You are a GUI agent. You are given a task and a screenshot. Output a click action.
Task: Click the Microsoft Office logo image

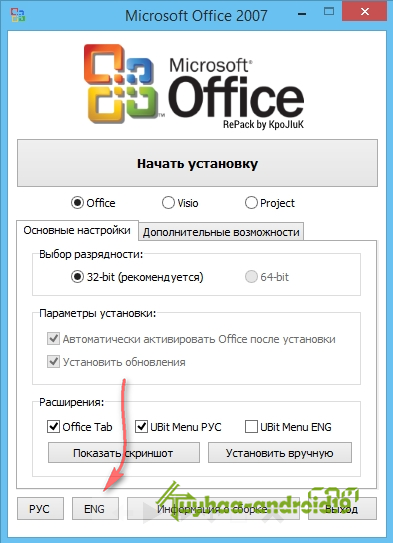[x=194, y=86]
